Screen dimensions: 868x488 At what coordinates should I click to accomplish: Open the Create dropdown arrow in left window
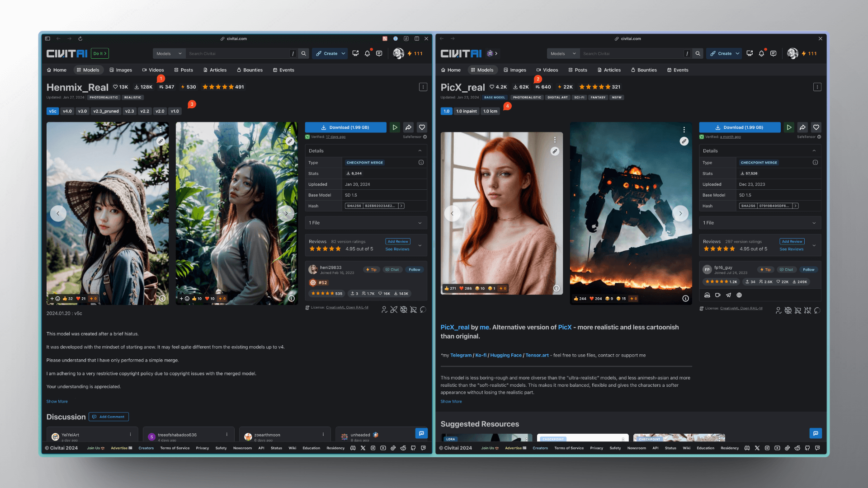(343, 53)
